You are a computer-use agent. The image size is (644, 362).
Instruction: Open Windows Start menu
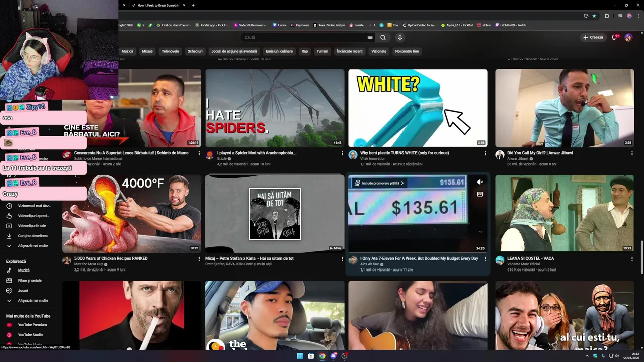(300, 356)
